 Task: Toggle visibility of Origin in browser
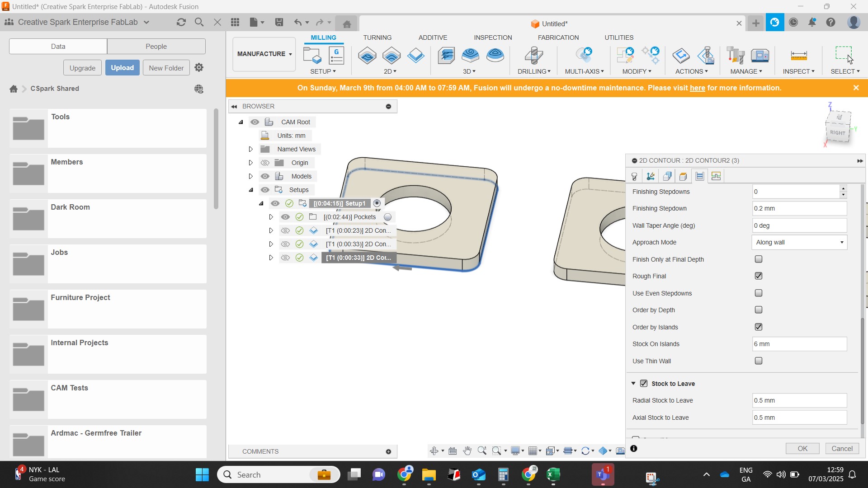(x=265, y=163)
